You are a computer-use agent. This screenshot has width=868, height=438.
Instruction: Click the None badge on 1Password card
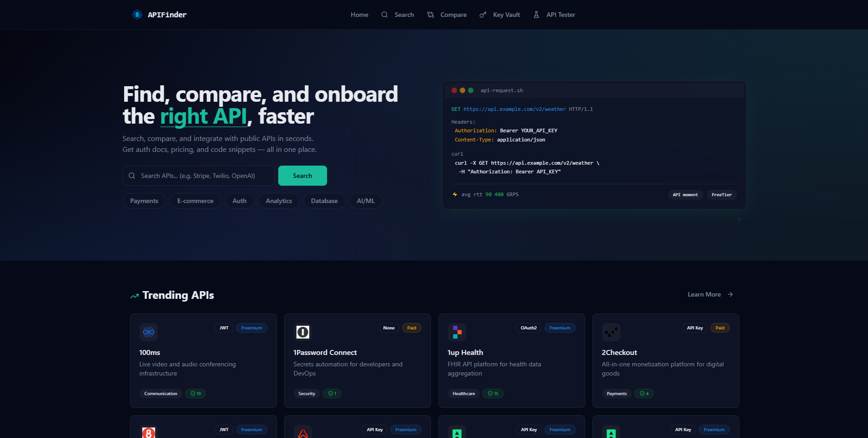(x=389, y=328)
